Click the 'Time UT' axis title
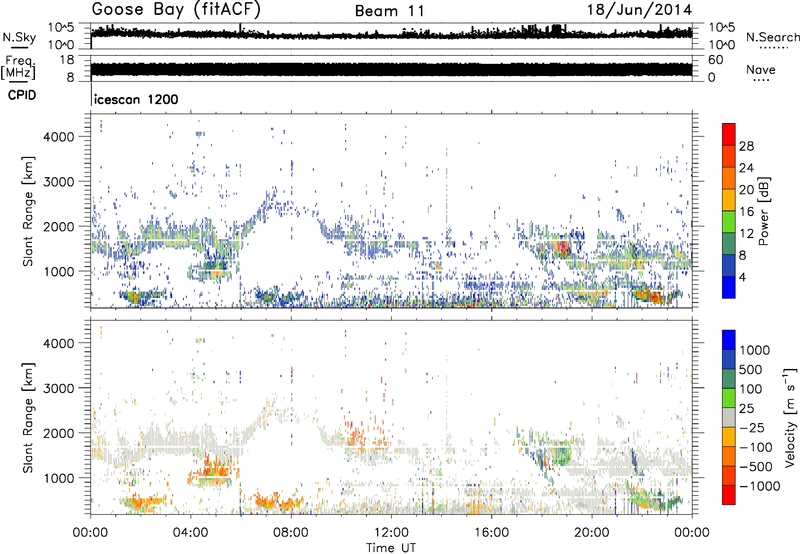 [391, 548]
